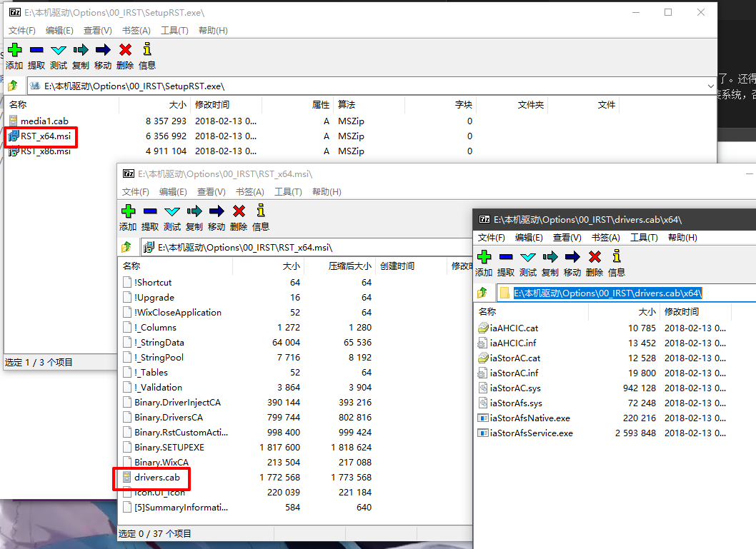Click Test (测试) in the drivers.cab\x64 window toolbar
Image resolution: width=756 pixels, height=549 pixels.
tap(528, 263)
